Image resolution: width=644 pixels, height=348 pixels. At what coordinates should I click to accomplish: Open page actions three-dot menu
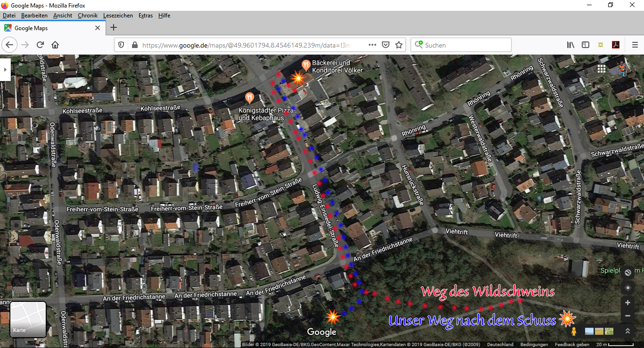[372, 45]
